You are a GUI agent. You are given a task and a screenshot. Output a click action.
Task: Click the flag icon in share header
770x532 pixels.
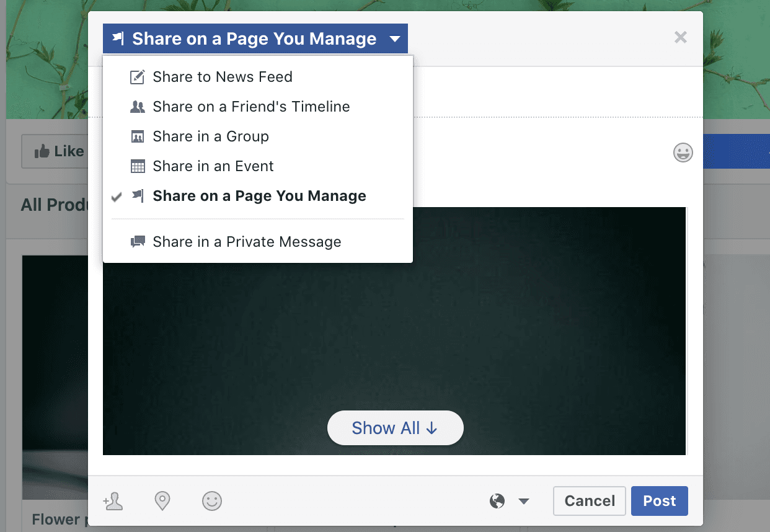118,39
